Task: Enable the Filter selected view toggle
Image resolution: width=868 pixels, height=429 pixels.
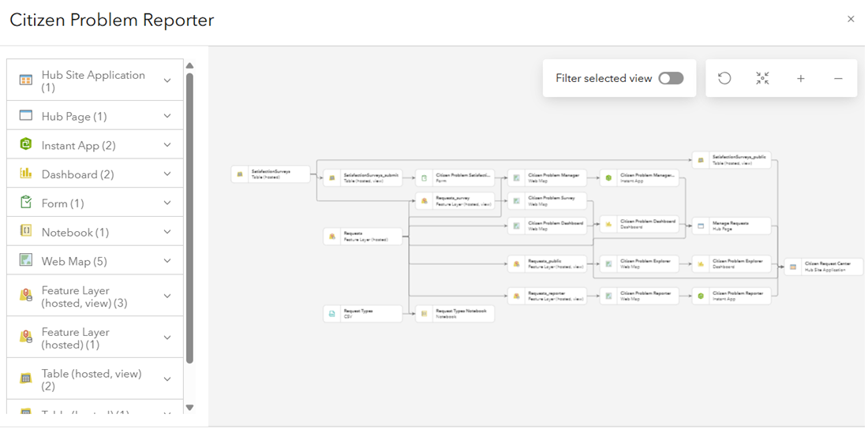Action: pos(671,78)
